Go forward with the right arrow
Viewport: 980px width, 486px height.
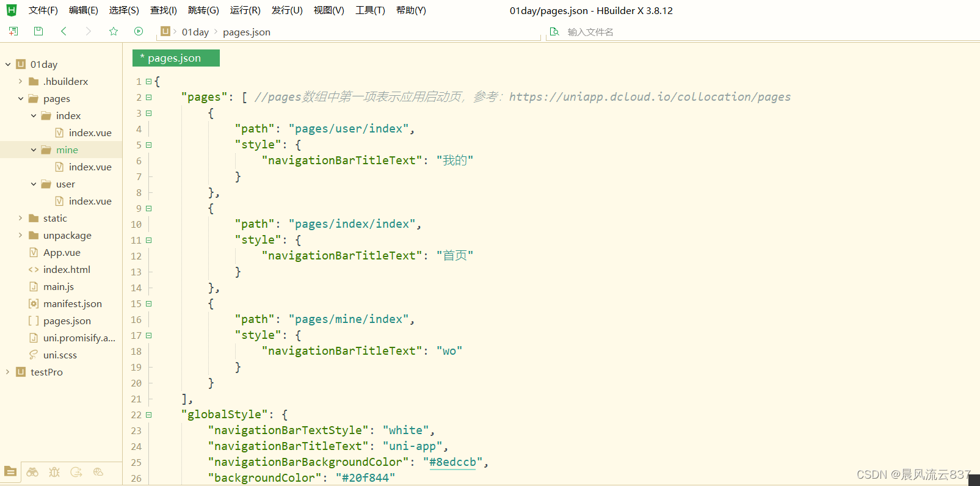(x=89, y=31)
